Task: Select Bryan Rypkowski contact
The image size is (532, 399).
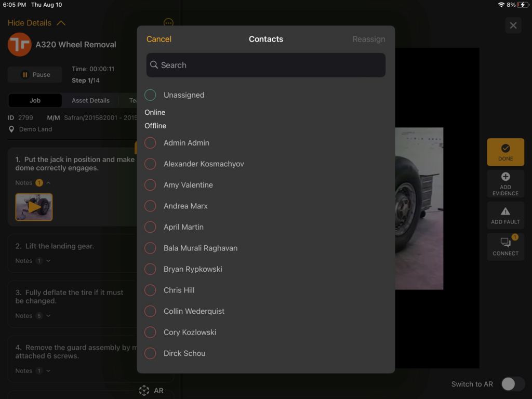Action: pyautogui.click(x=265, y=269)
